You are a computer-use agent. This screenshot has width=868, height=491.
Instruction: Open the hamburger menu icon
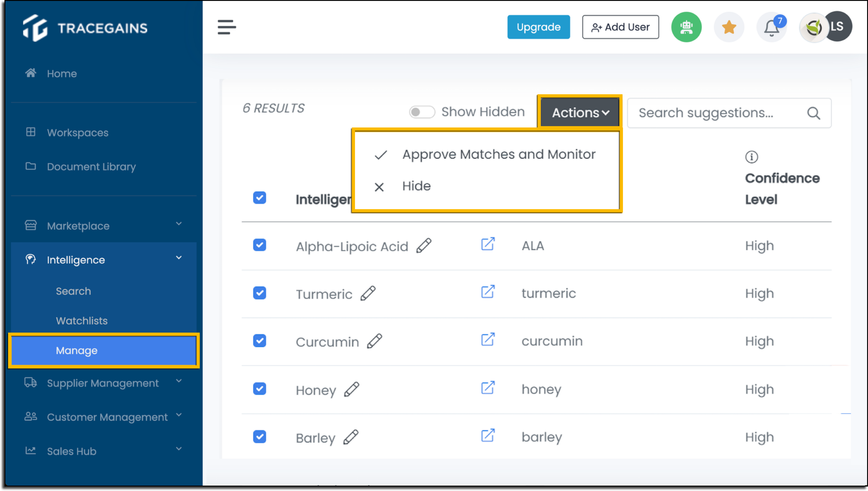pos(227,27)
